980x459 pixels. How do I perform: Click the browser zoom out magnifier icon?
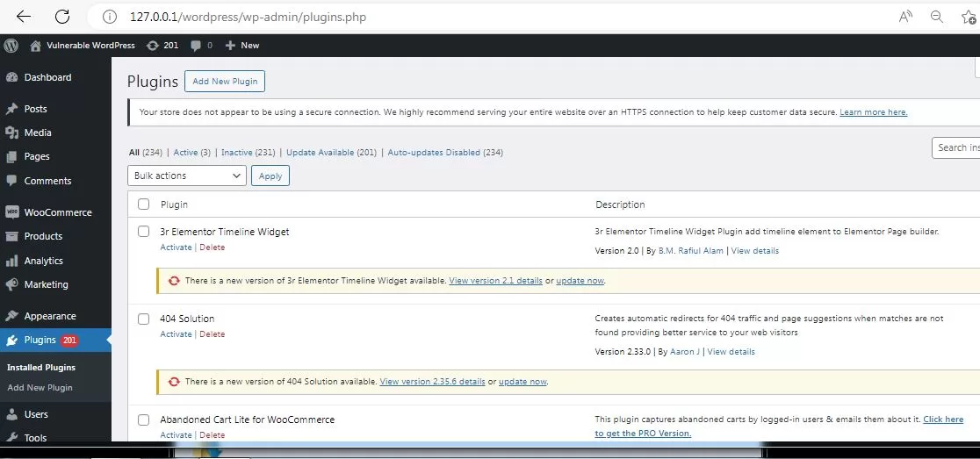(936, 17)
